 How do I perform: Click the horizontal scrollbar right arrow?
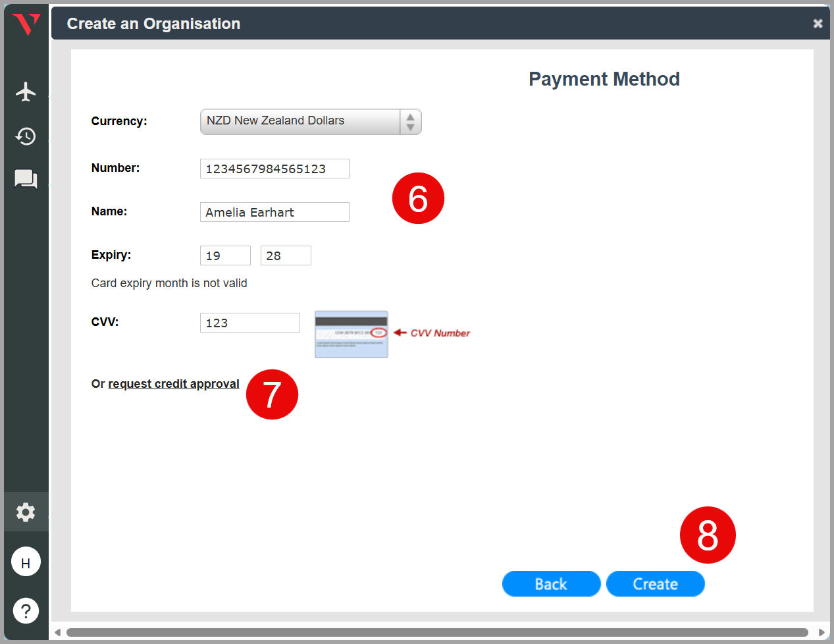click(821, 633)
